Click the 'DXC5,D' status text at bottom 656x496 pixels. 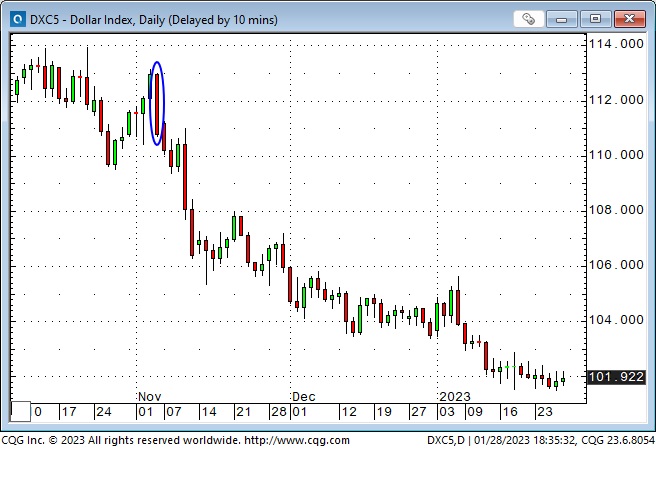pos(446,440)
